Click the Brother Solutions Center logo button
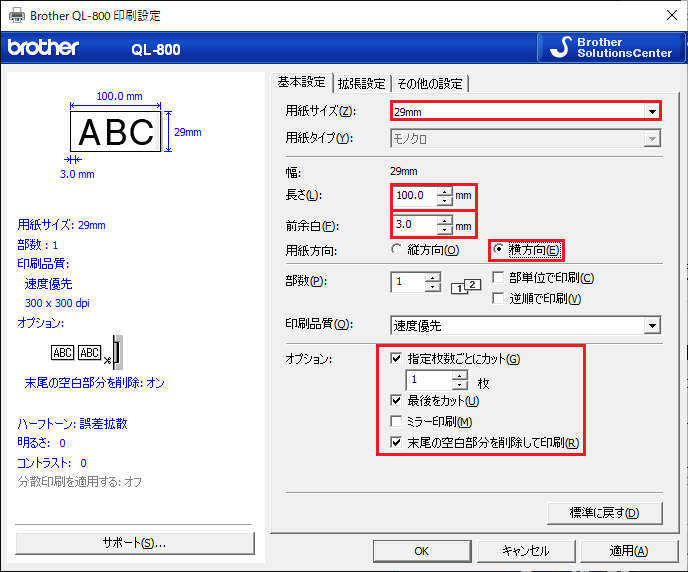The width and height of the screenshot is (688, 572). coord(611,48)
